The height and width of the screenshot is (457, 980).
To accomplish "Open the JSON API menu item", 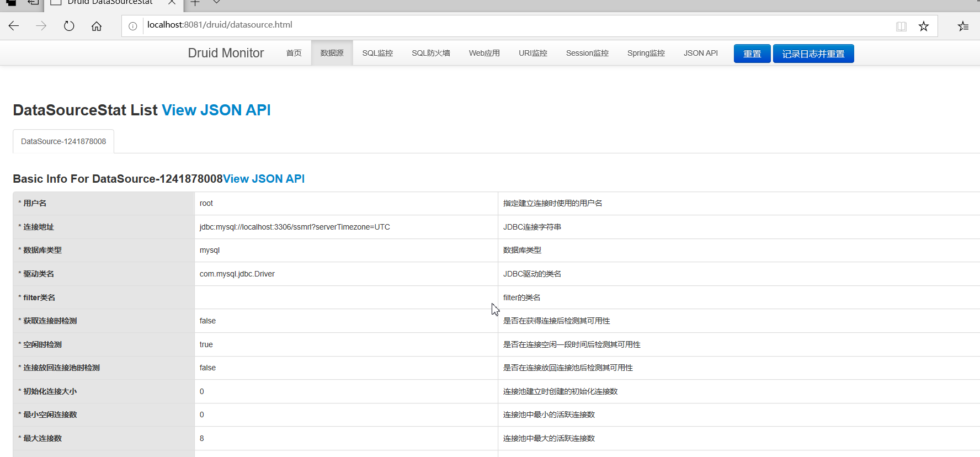I will point(701,53).
